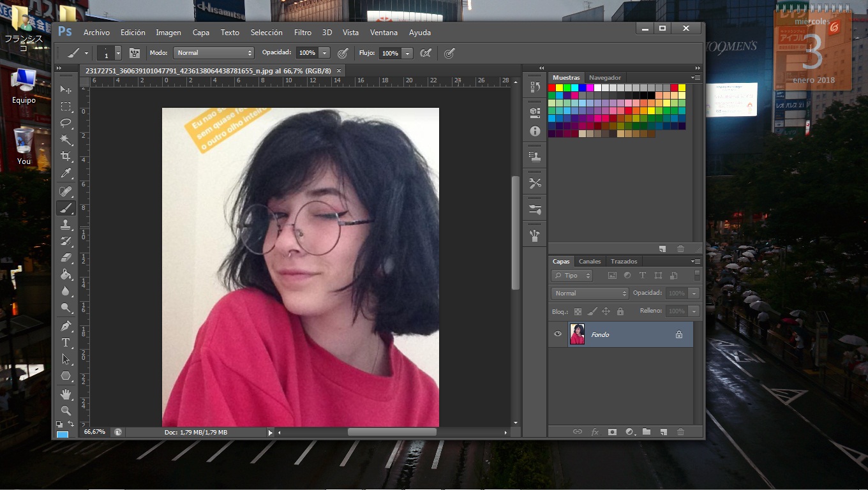Open the Capas panel flyout menu
The width and height of the screenshot is (868, 490).
click(696, 261)
